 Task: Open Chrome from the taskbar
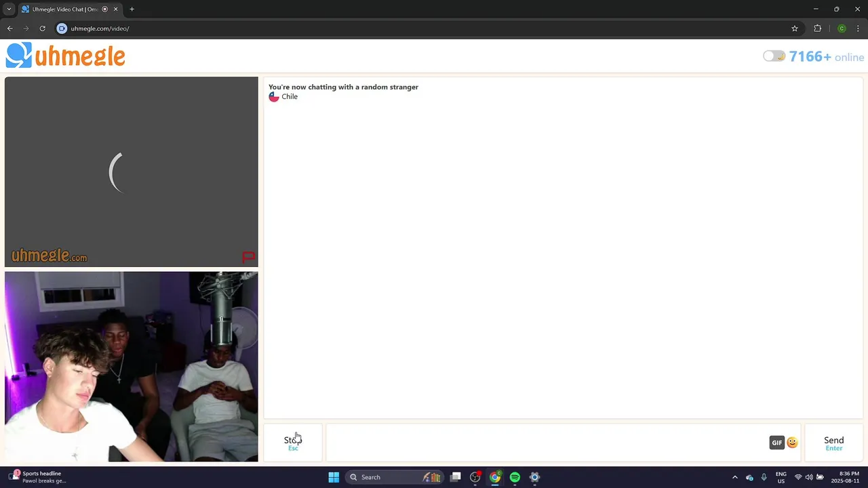pyautogui.click(x=495, y=477)
